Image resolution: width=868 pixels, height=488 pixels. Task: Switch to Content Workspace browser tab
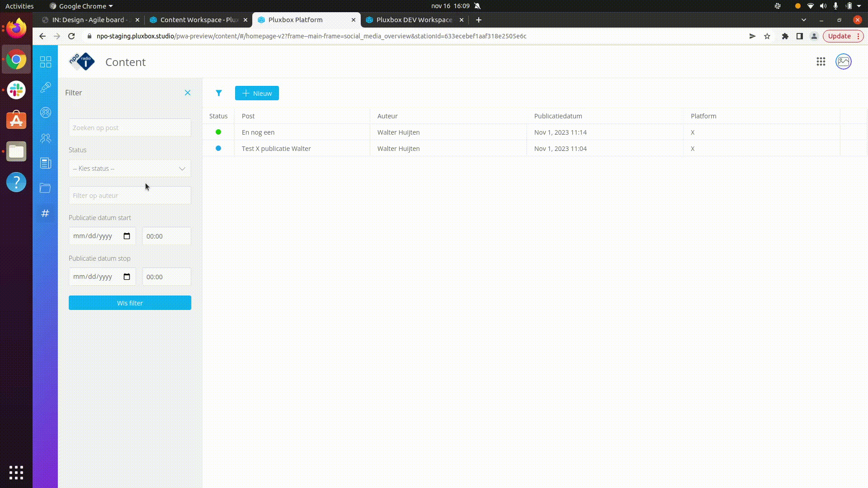199,20
